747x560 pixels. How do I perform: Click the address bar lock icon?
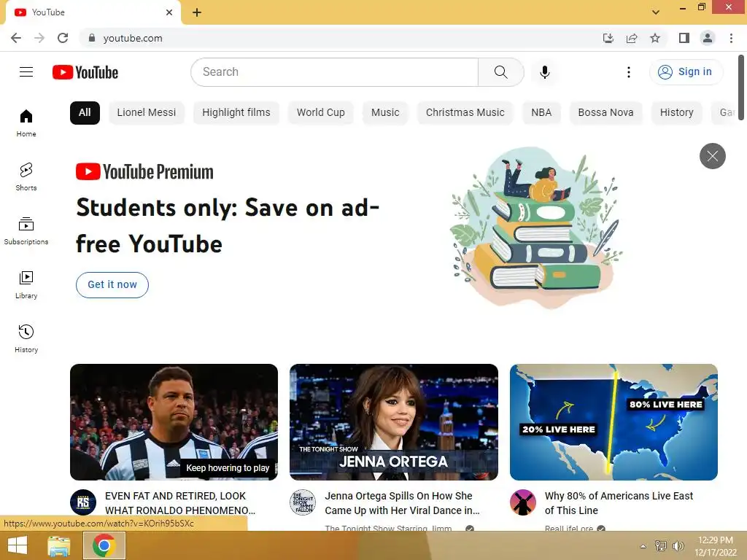pos(92,38)
